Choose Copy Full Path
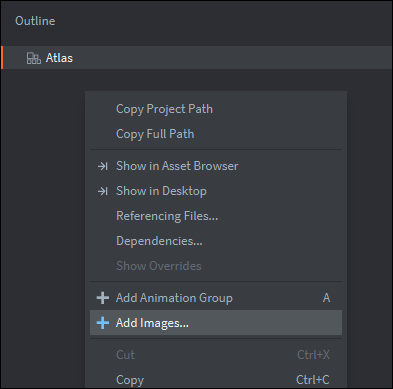The width and height of the screenshot is (393, 389). tap(216, 134)
